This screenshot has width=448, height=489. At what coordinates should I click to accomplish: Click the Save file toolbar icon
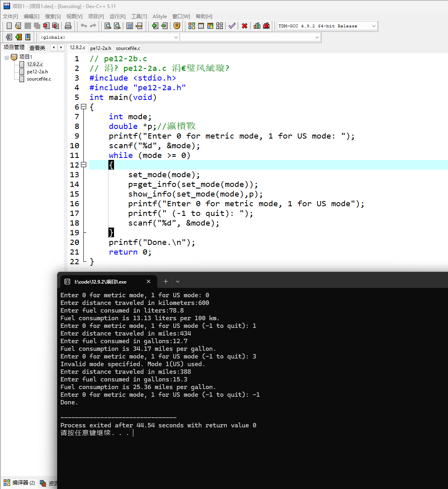coord(28,26)
